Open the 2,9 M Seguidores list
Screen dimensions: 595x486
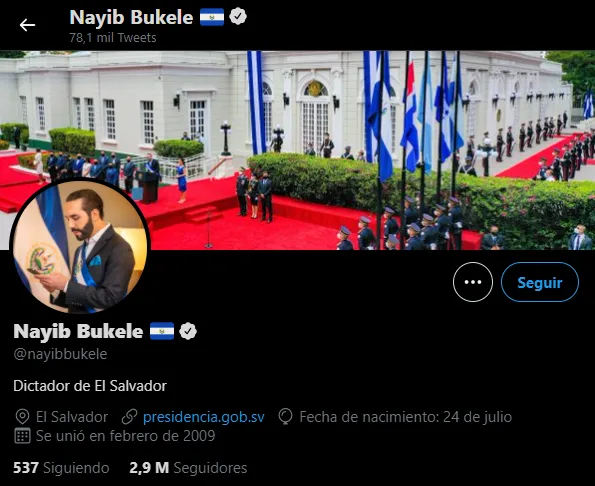188,468
